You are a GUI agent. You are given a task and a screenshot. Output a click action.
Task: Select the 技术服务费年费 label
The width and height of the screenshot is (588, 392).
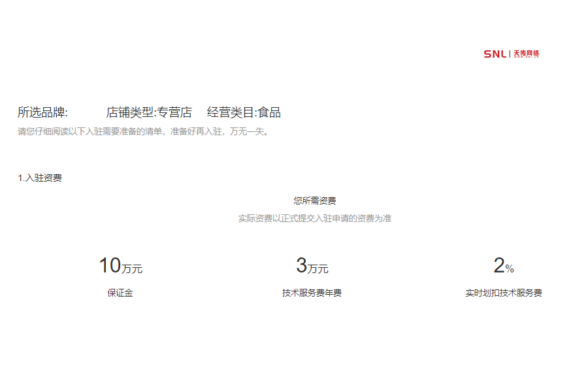coord(314,293)
